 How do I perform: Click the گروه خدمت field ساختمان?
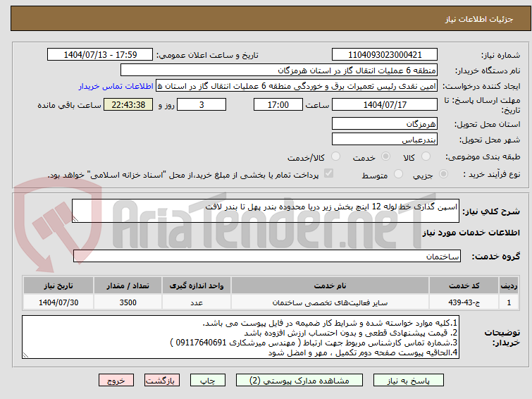tap(266, 257)
